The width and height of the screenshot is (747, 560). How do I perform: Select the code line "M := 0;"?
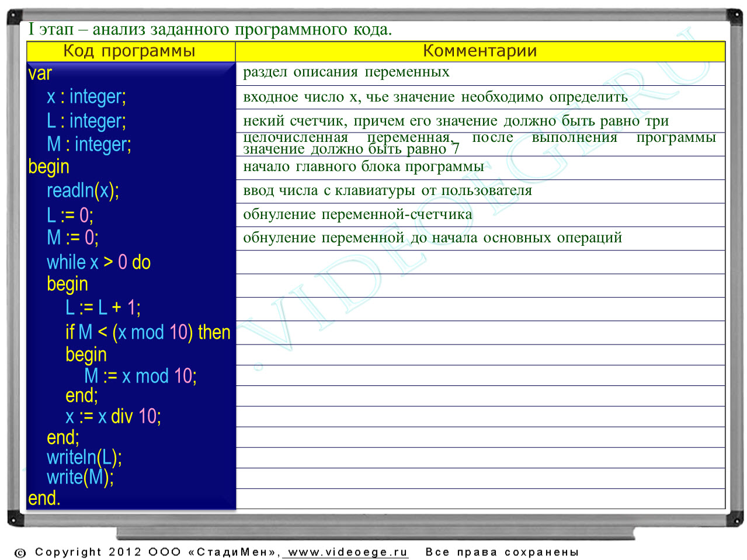pyautogui.click(x=72, y=238)
